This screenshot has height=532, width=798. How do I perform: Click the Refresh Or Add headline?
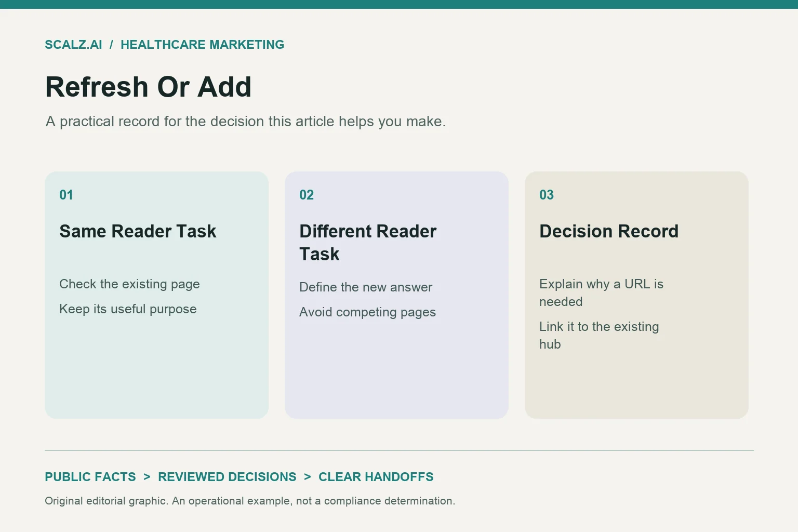coord(149,87)
